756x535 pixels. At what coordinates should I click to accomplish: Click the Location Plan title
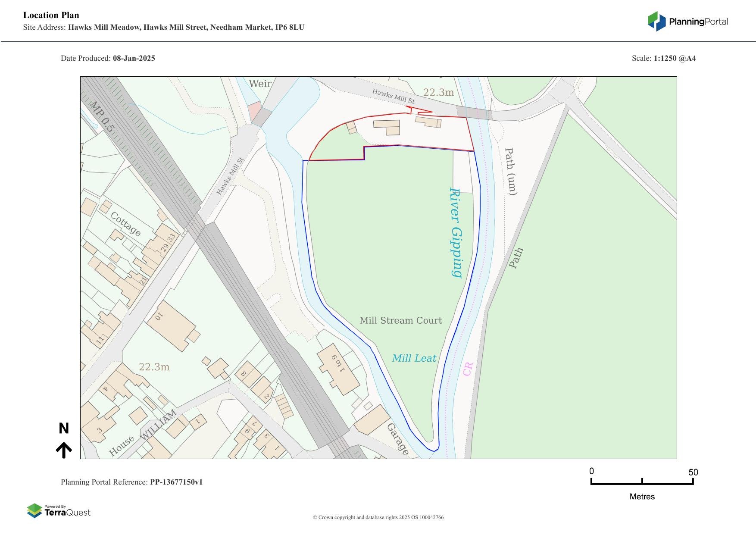click(51, 15)
